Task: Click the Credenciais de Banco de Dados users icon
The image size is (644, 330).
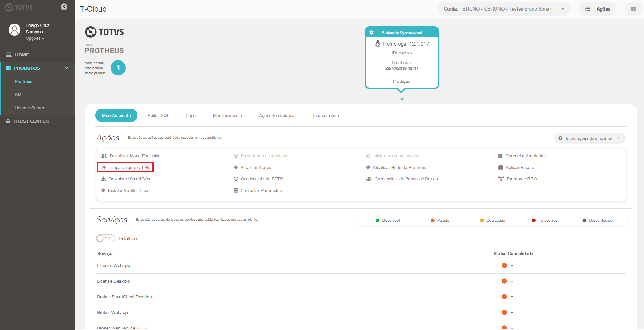Action: pyautogui.click(x=369, y=179)
